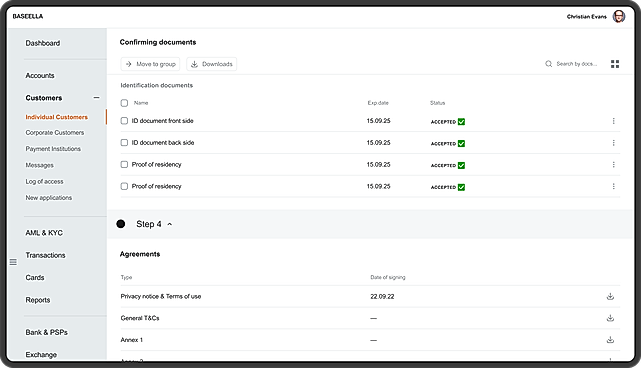Open options menu for ID document front side
The height and width of the screenshot is (368, 641).
613,121
